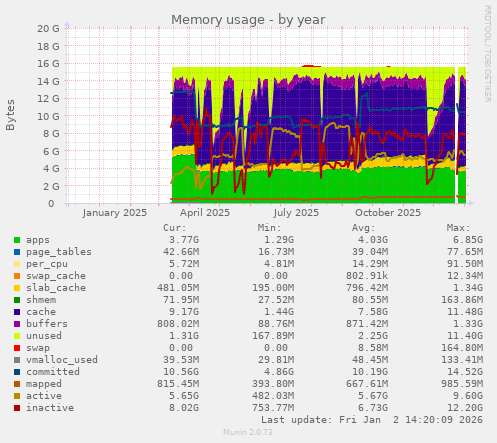Click apps current value 3.77G
Image resolution: width=497 pixels, height=443 pixels.
pyautogui.click(x=184, y=240)
